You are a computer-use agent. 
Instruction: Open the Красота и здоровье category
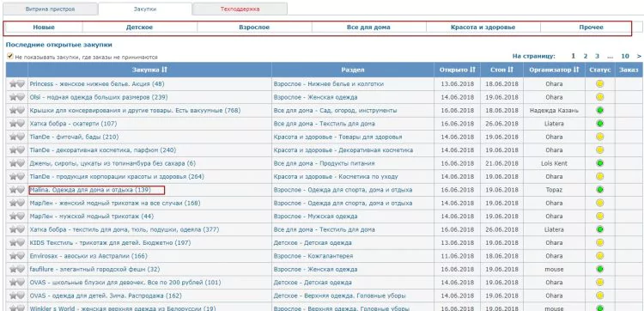tap(483, 27)
